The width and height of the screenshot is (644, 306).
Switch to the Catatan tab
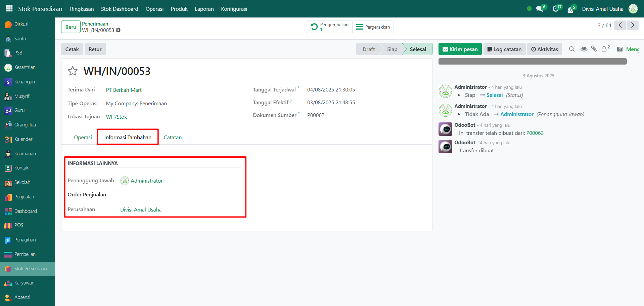[x=173, y=137]
